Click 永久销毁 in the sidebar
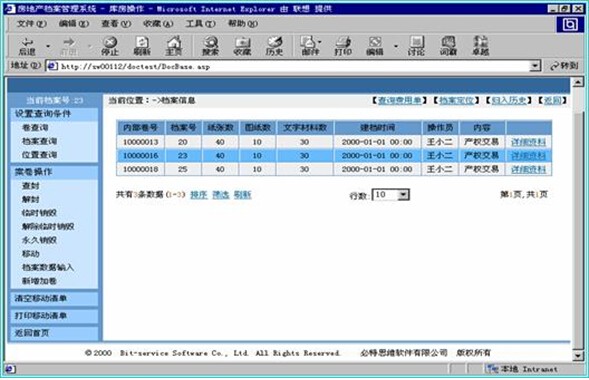This screenshot has height=380, width=589. [39, 240]
